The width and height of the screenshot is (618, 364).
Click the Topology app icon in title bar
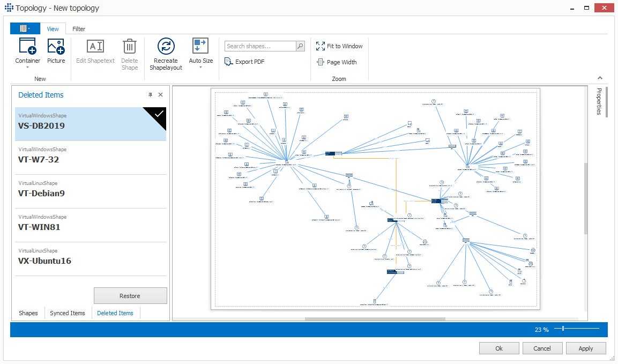[9, 8]
